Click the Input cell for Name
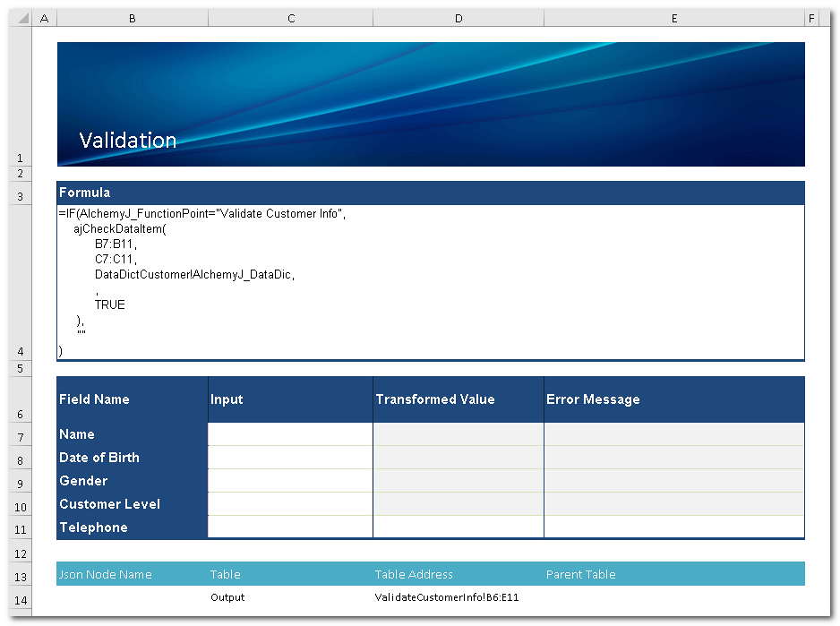Screen dimensions: 840x626 pos(290,434)
